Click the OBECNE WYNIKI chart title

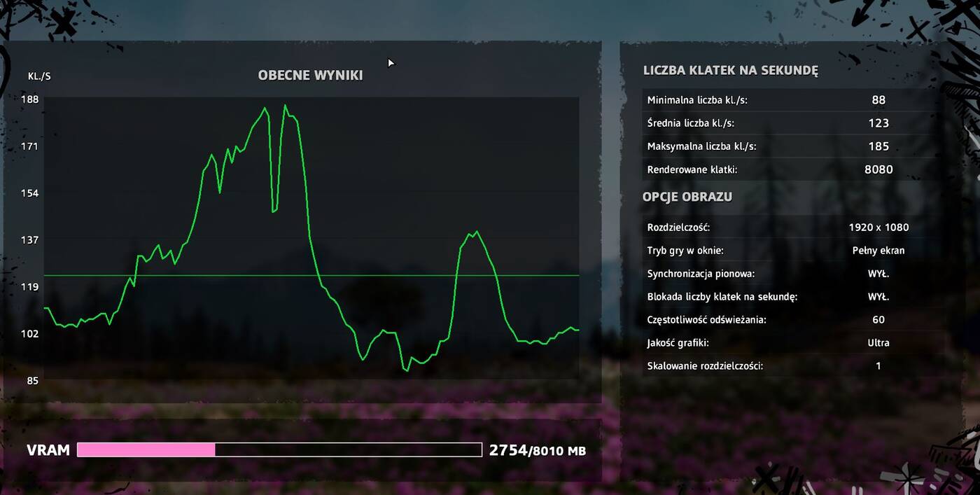[310, 76]
